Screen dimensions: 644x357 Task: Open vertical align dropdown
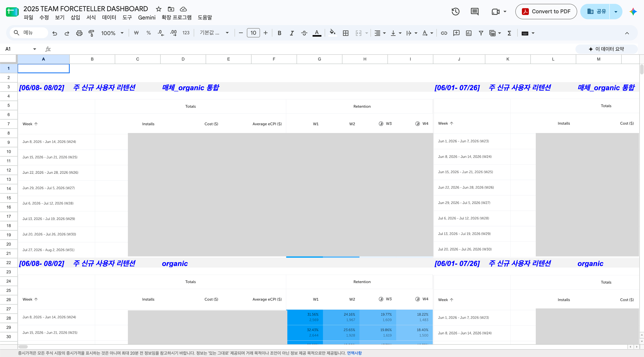pyautogui.click(x=396, y=33)
